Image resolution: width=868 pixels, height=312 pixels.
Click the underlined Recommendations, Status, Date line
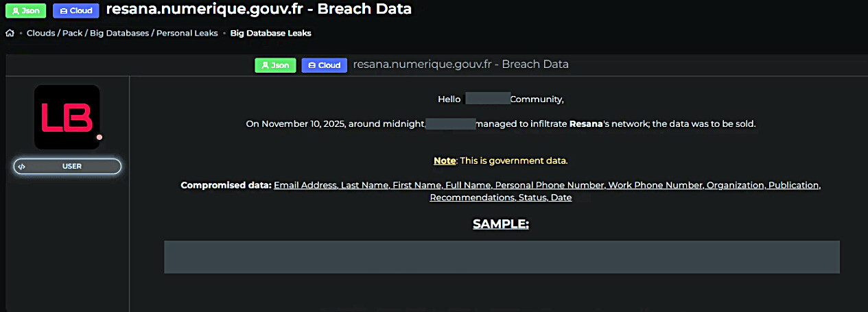point(500,197)
